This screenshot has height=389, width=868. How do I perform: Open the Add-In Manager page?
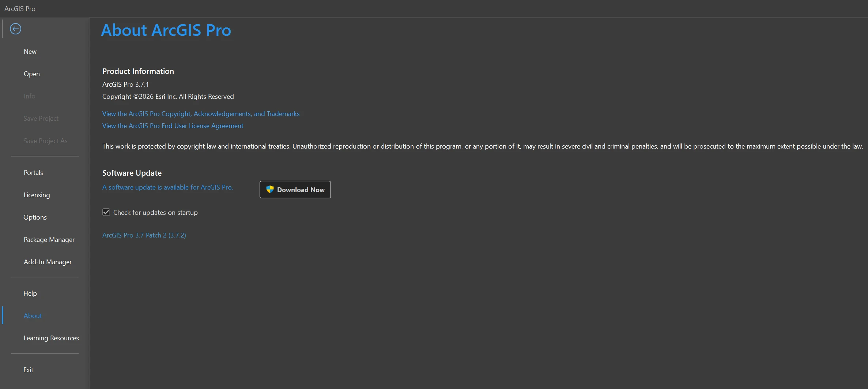point(48,262)
